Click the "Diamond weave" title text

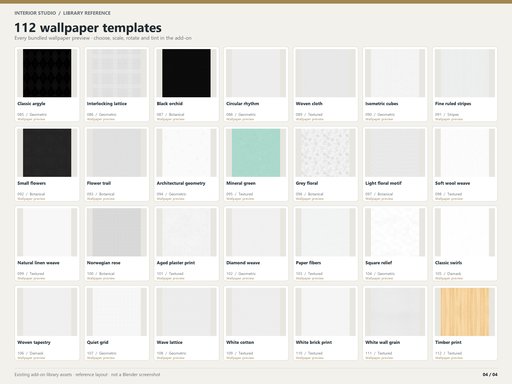click(243, 263)
